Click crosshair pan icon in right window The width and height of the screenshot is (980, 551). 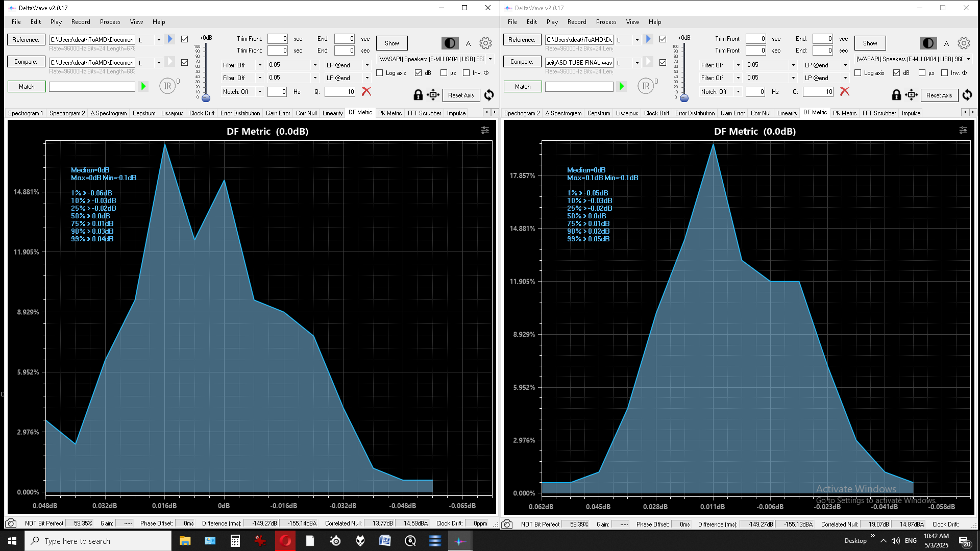[912, 95]
